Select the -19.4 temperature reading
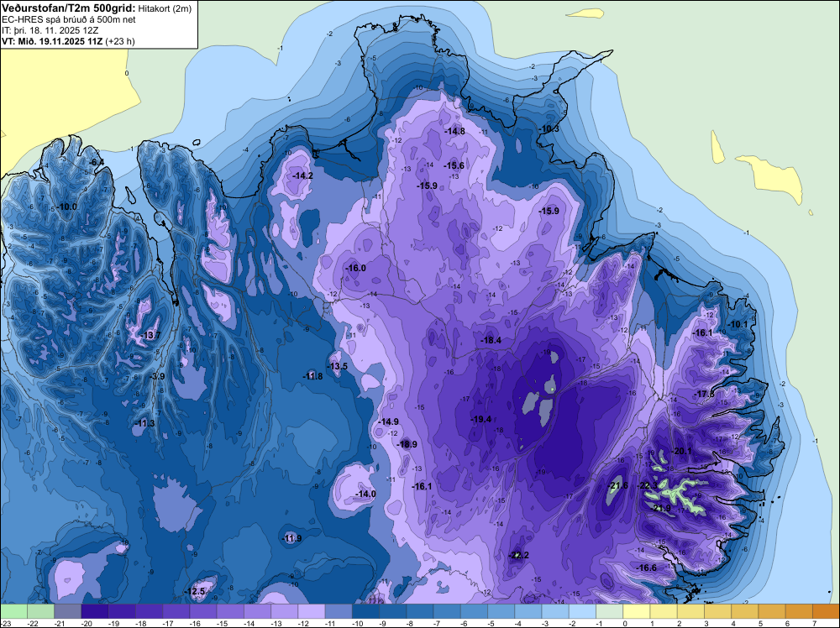Screen dimensions: 840x628 tap(481, 419)
